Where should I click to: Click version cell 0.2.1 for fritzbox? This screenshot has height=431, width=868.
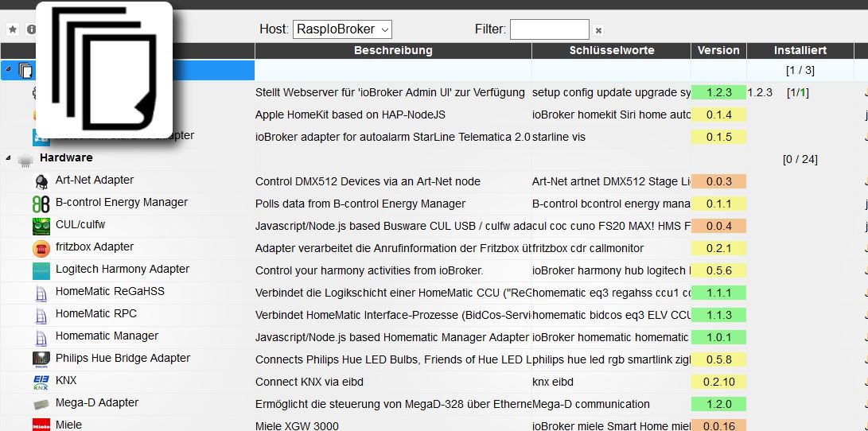point(718,248)
